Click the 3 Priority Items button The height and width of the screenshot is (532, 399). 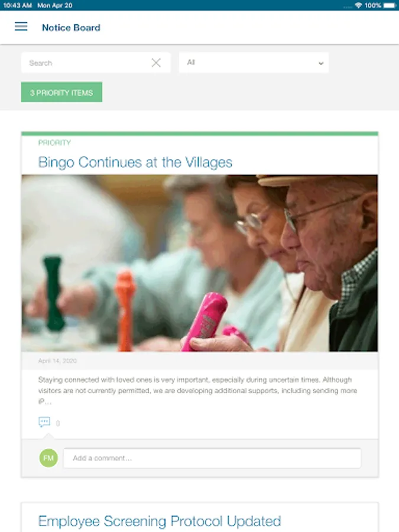[x=61, y=92]
